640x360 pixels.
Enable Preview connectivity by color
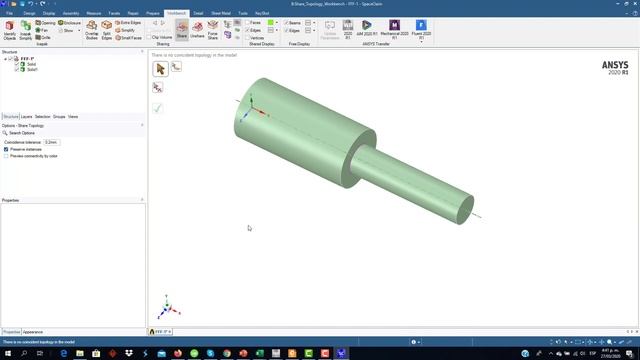[6, 156]
